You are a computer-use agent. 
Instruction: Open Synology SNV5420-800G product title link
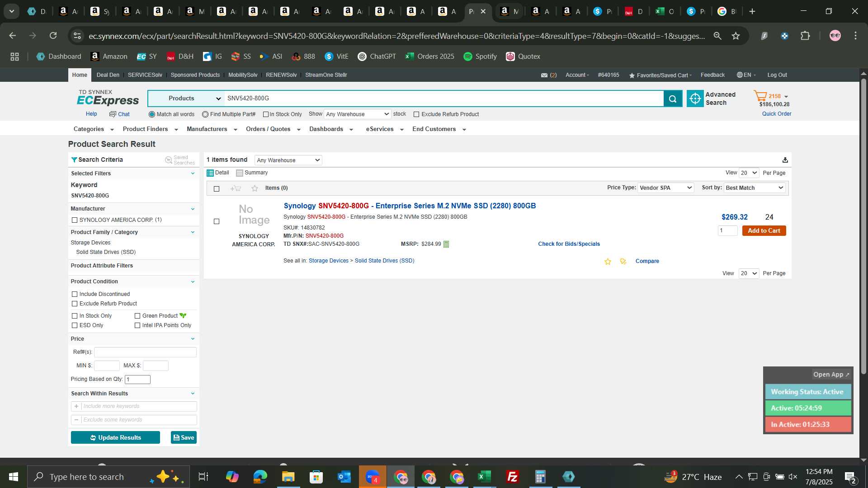tap(410, 206)
